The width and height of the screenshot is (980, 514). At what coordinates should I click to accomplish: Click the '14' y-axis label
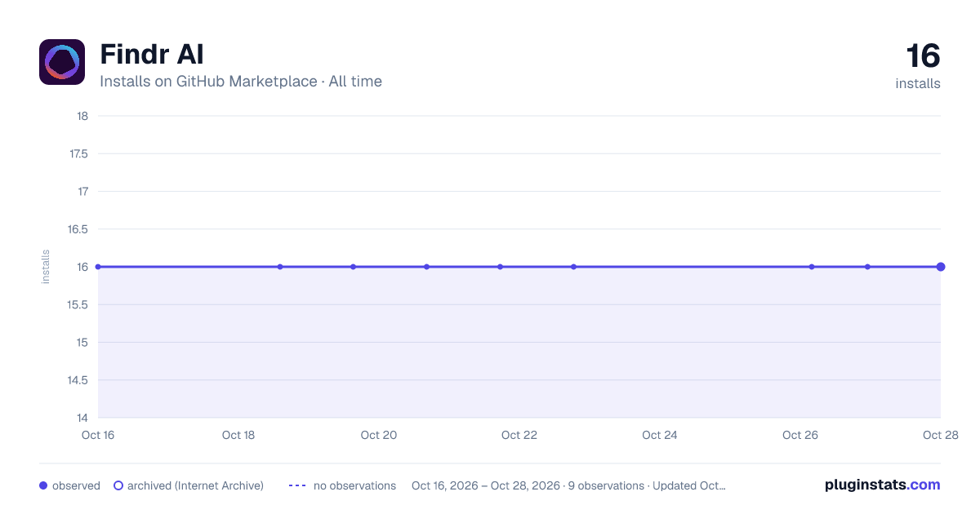point(82,418)
